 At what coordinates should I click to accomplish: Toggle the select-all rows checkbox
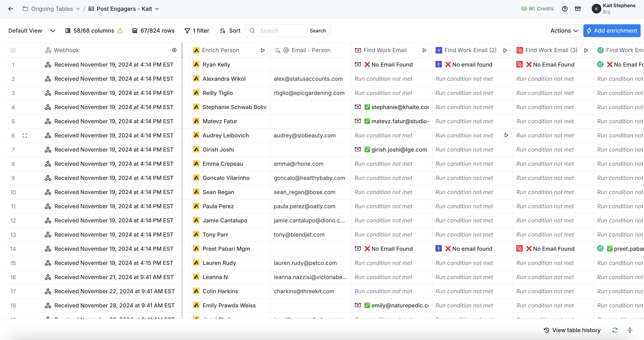pyautogui.click(x=13, y=50)
